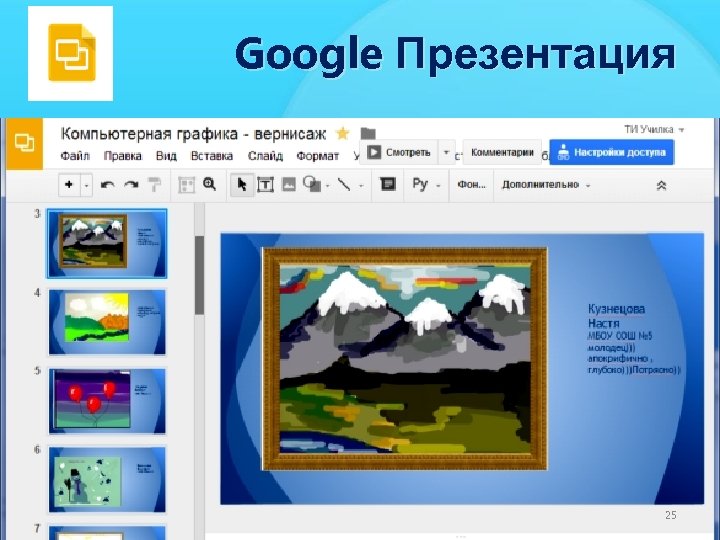
Task: Open the shapes tool
Action: (312, 184)
